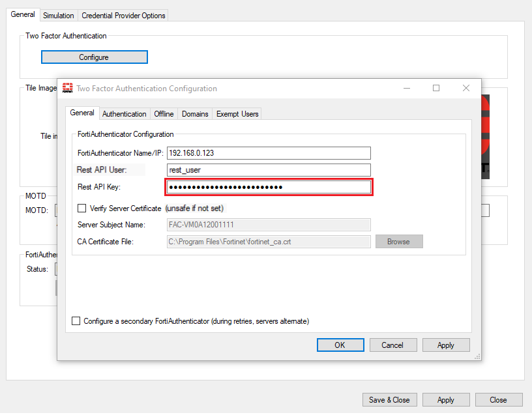Screen dimensions: 532x415
Task: Click inside the Rest API Key field
Action: click(x=267, y=187)
